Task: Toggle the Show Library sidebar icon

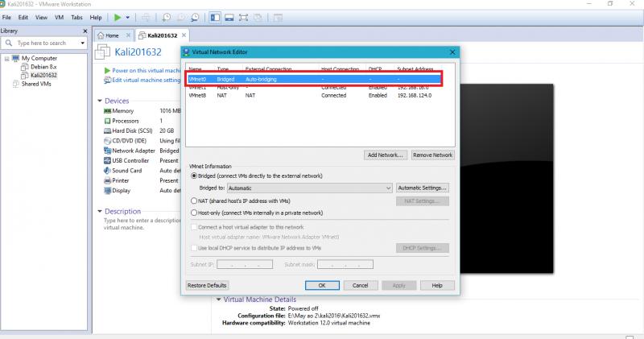Action: click(x=215, y=17)
